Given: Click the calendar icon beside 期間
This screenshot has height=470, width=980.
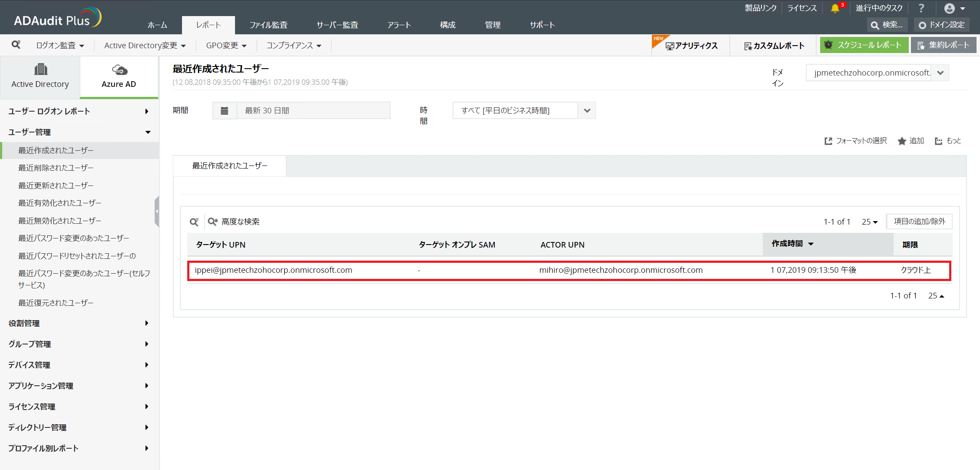Looking at the screenshot, I should coord(225,111).
